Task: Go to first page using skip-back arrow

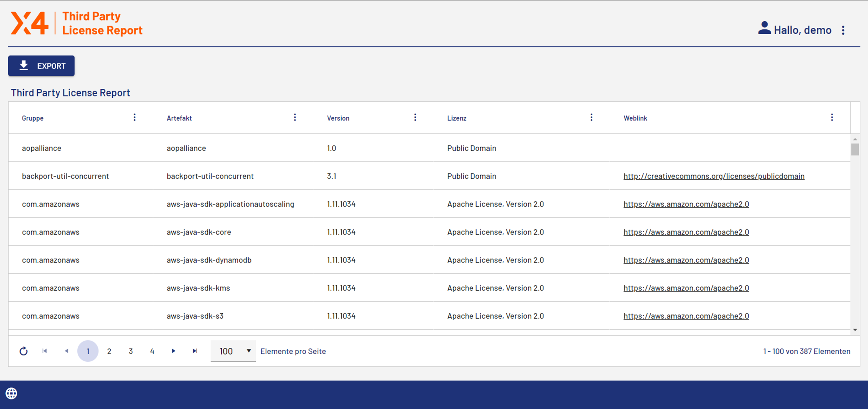Action: (45, 351)
